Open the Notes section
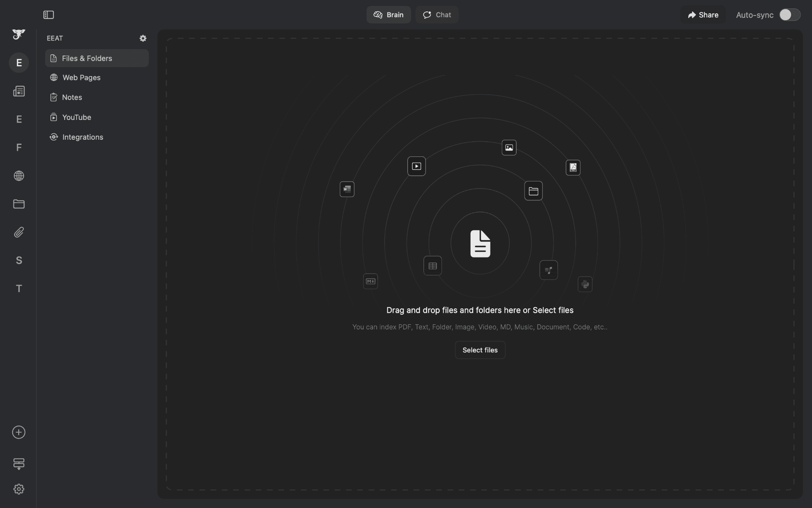The height and width of the screenshot is (508, 812). pos(72,97)
